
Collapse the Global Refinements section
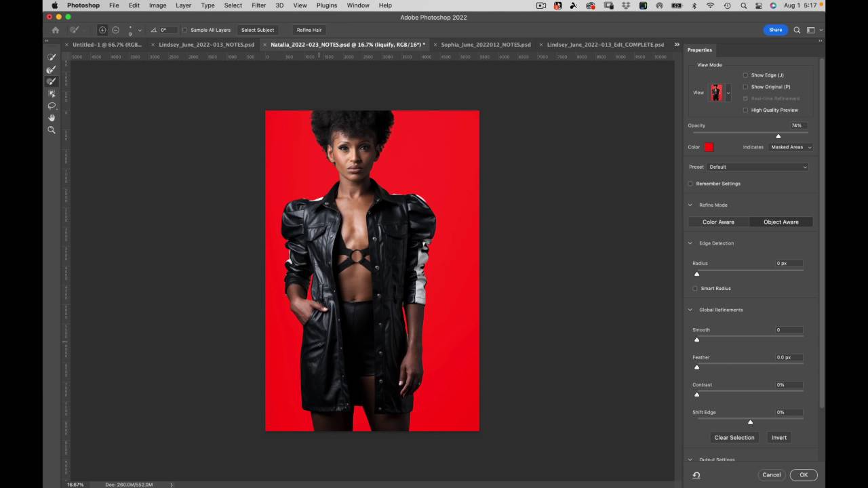tap(690, 310)
